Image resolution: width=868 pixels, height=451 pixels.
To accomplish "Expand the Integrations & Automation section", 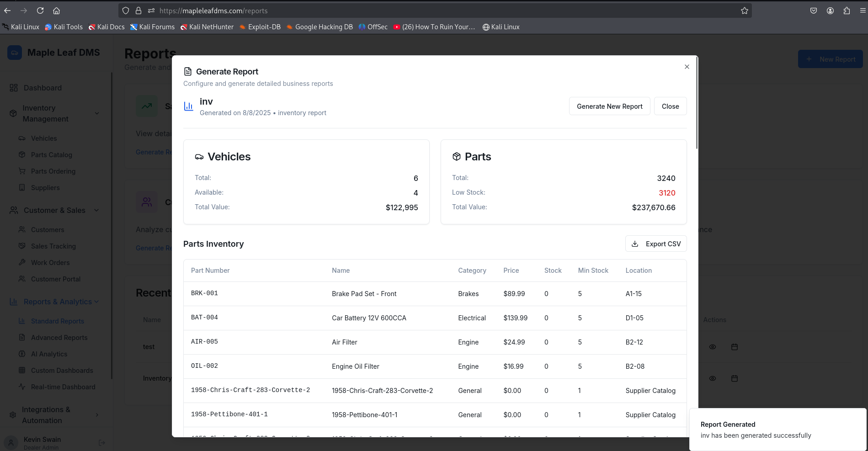I will [x=97, y=415].
